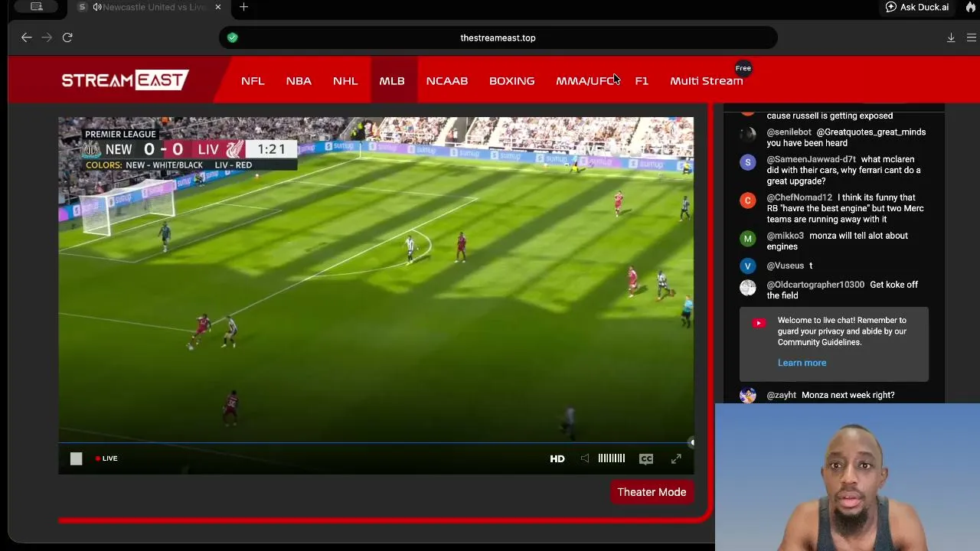Open HD quality settings in player
Image resolution: width=980 pixels, height=551 pixels.
[x=557, y=459]
